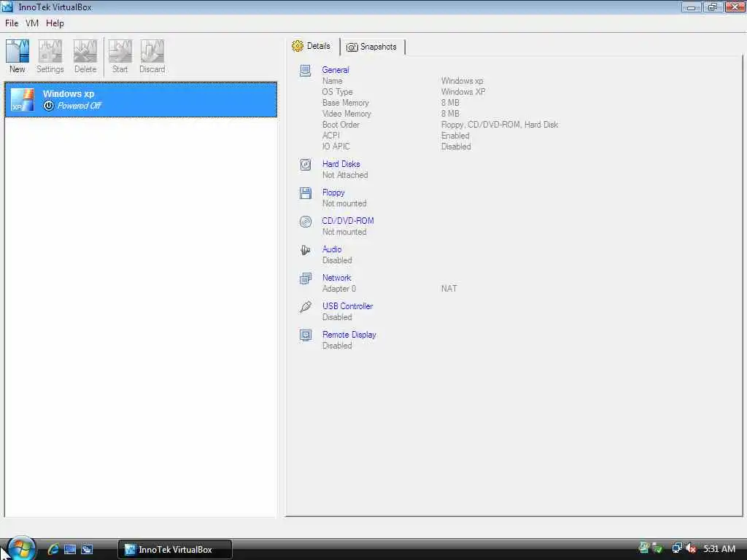Viewport: 747px width, 560px height.
Task: Select the Windows xp virtual machine entry
Action: click(141, 99)
